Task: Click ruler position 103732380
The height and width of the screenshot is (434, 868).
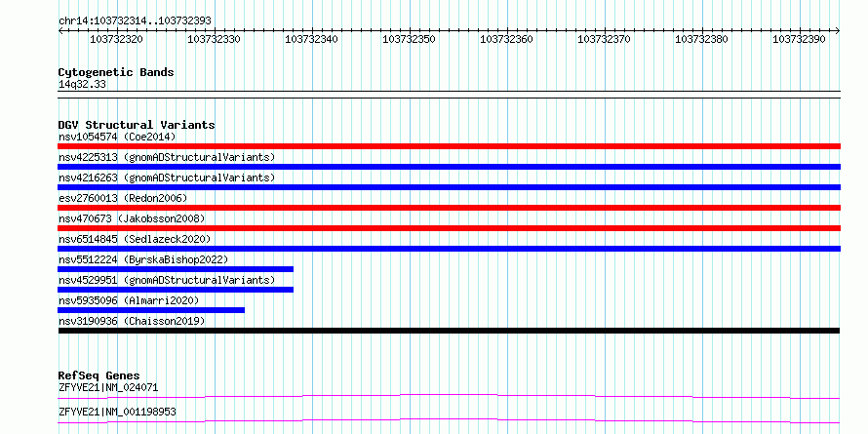Action: coord(702,39)
